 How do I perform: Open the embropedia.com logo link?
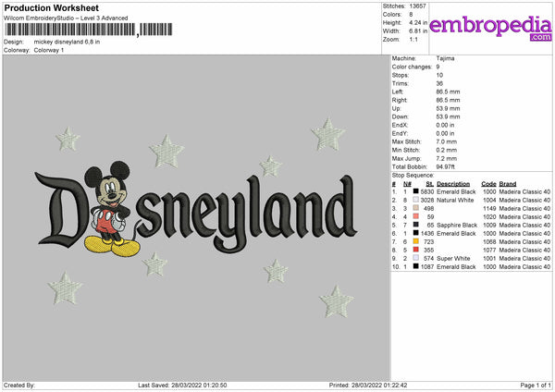(x=490, y=28)
